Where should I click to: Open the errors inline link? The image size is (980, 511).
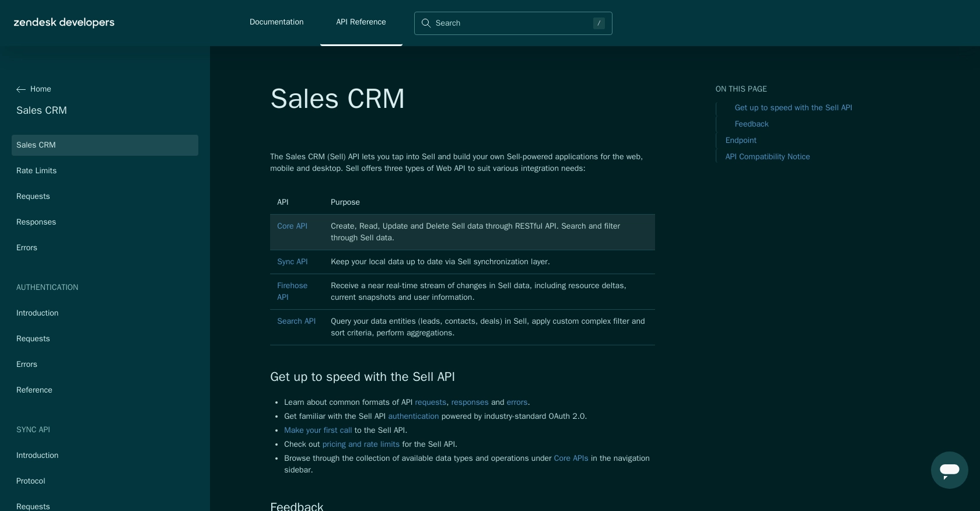point(517,402)
